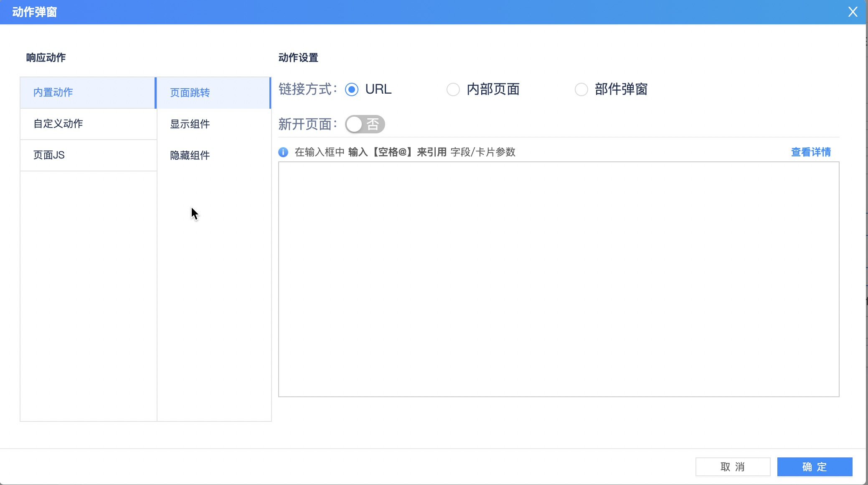Image resolution: width=868 pixels, height=485 pixels.
Task: Click the 动作弹窗 title text
Action: click(x=34, y=12)
